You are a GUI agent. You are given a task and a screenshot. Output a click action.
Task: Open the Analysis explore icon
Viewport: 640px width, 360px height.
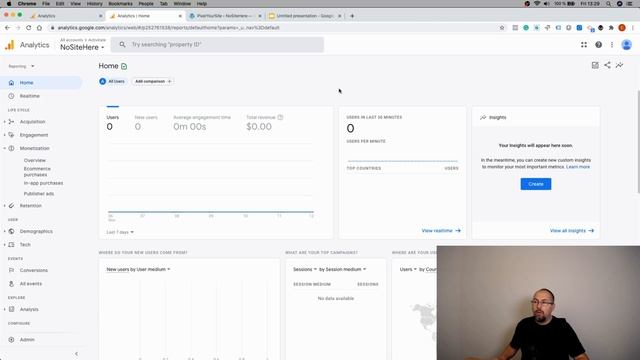pyautogui.click(x=11, y=309)
